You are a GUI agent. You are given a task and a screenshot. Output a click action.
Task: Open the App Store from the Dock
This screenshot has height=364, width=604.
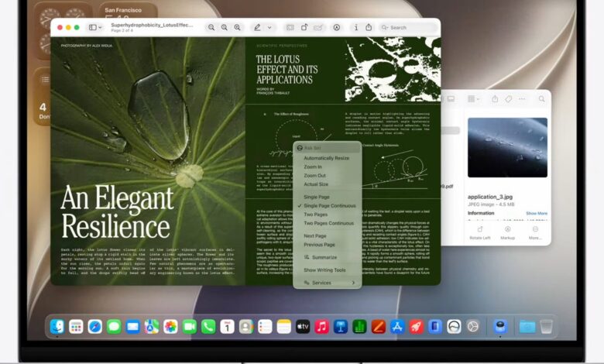tap(396, 327)
